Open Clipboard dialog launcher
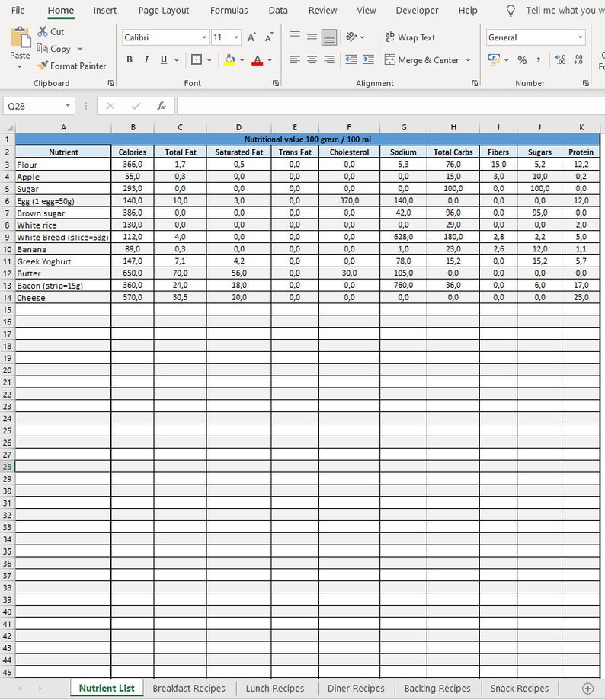The width and height of the screenshot is (605, 700). click(110, 83)
